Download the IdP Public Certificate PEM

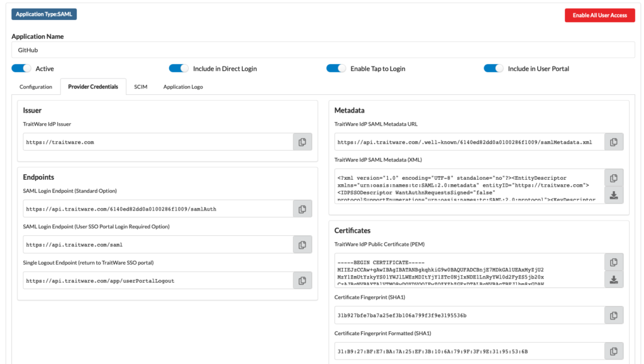(614, 280)
